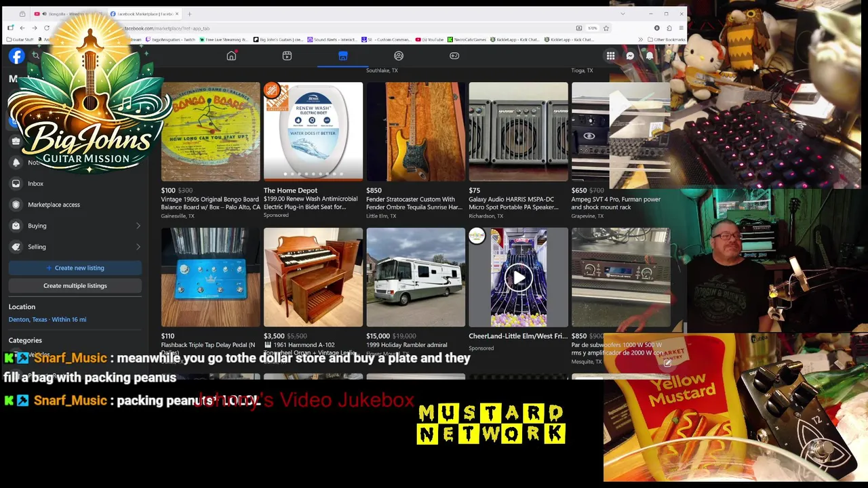Viewport: 868px width, 488px height.
Task: Open the Messenger chat icon
Action: [630, 56]
